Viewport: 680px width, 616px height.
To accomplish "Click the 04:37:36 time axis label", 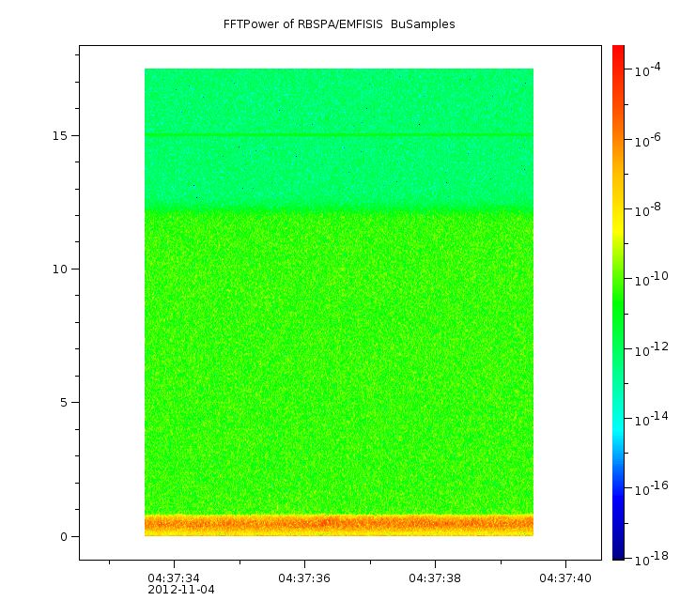I will [x=304, y=577].
